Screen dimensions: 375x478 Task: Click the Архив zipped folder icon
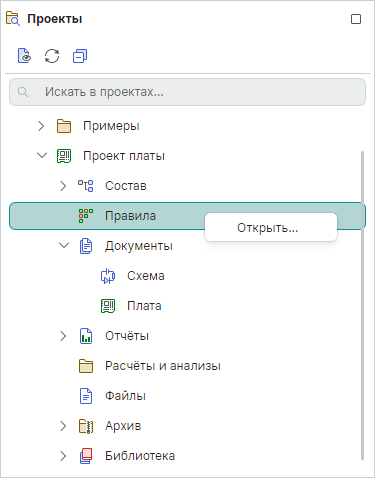pyautogui.click(x=86, y=426)
